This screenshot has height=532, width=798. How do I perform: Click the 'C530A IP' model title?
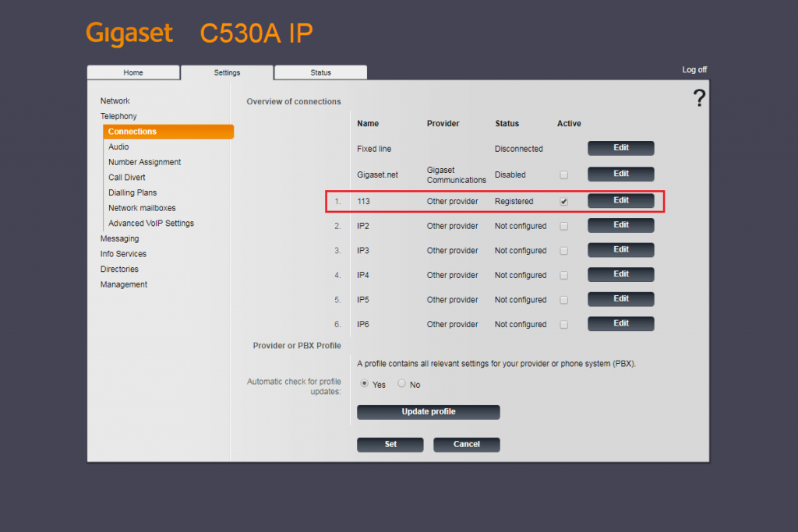[x=256, y=33]
